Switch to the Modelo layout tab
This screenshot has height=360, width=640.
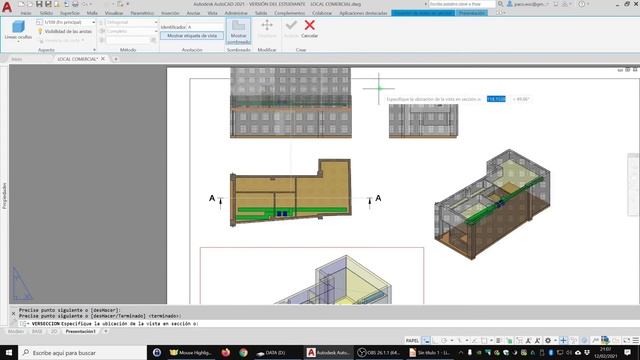(x=16, y=331)
